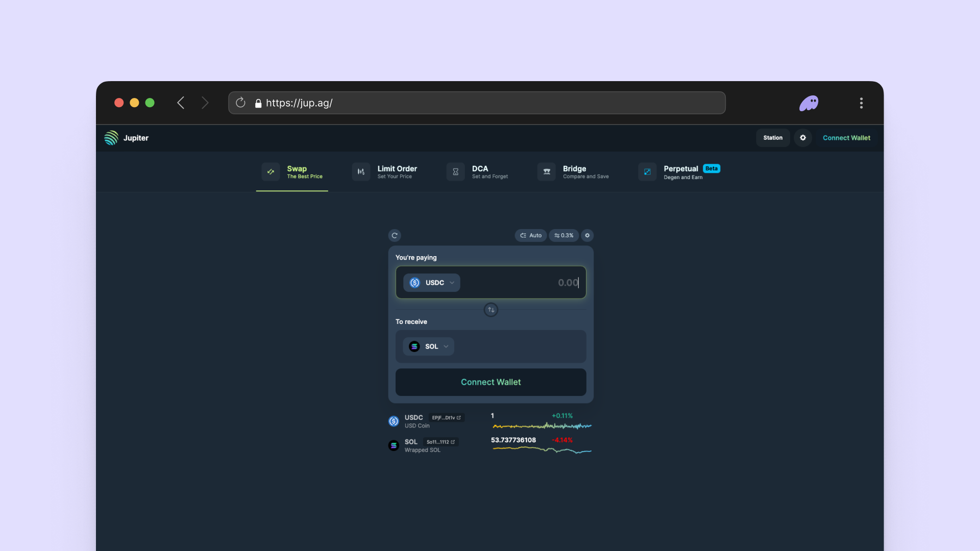Screen dimensions: 980x551
Task: Toggle the Auto priority fee mode
Action: pyautogui.click(x=530, y=236)
